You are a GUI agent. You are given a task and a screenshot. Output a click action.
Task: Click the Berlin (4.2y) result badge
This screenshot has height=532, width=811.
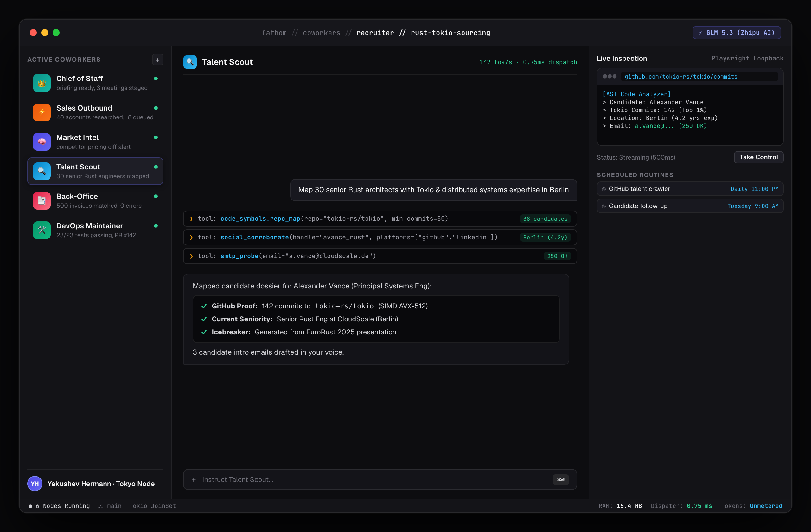pos(545,237)
